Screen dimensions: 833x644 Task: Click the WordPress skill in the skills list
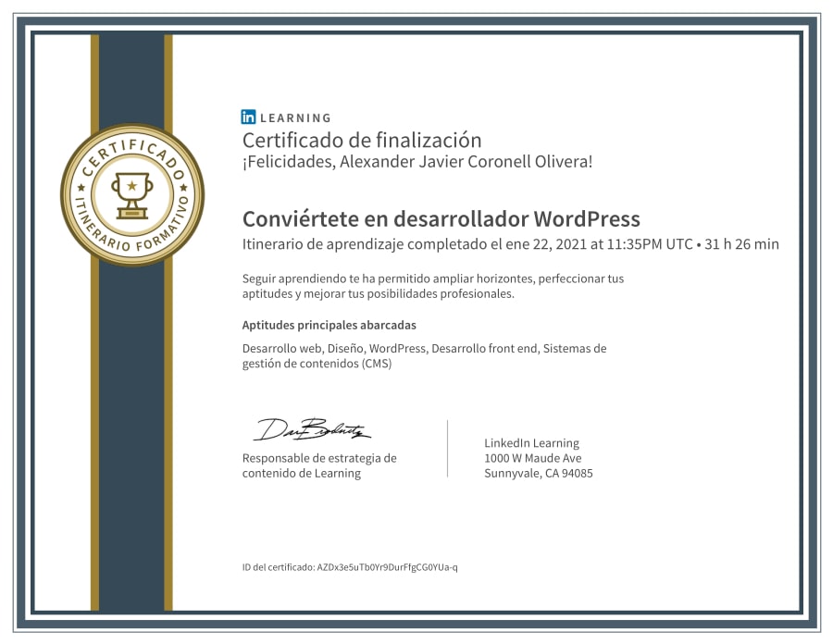click(x=398, y=348)
